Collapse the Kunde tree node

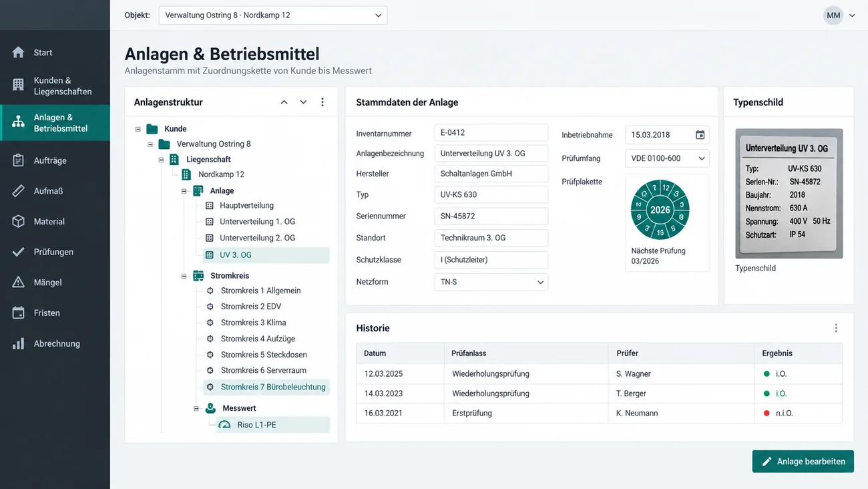[x=138, y=129]
